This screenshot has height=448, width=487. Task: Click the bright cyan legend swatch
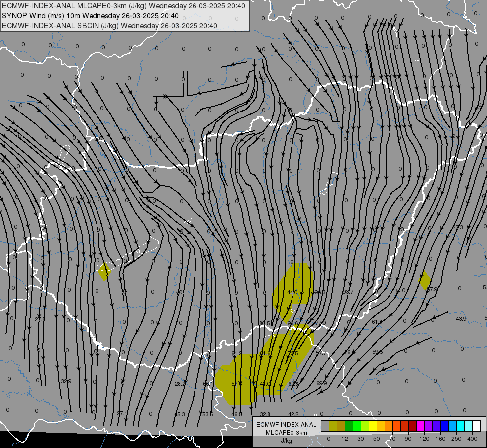(460, 426)
